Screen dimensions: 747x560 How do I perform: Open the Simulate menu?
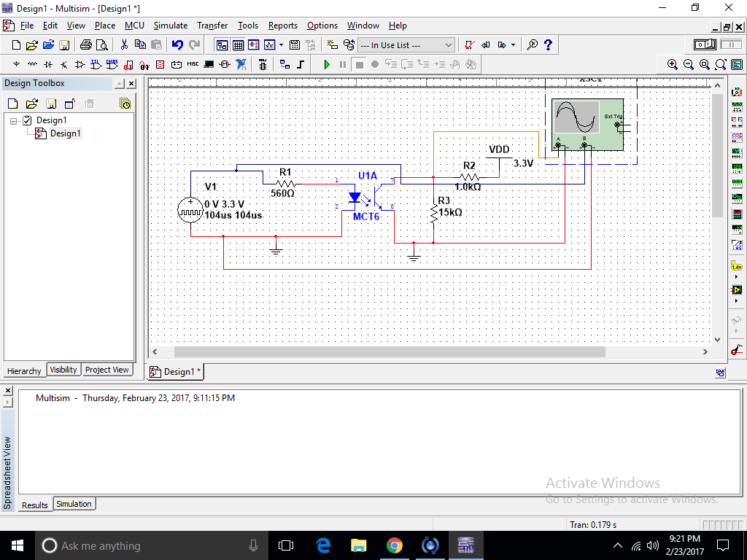tap(171, 26)
